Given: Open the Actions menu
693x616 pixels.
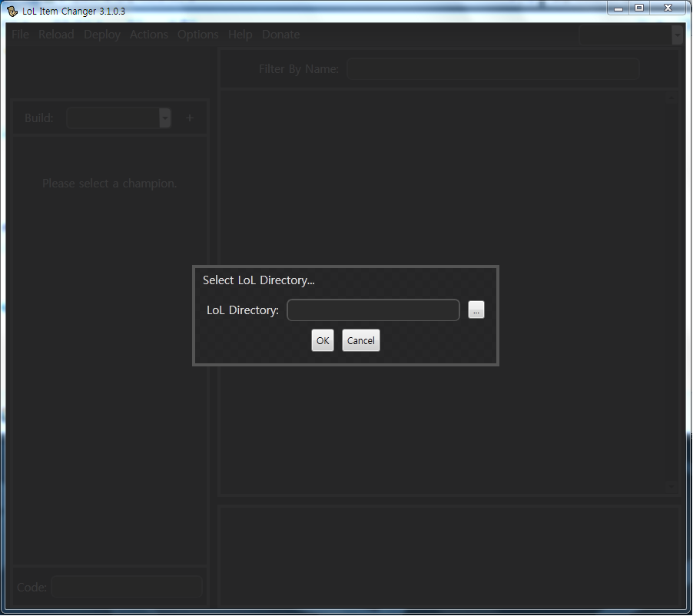Looking at the screenshot, I should (149, 35).
